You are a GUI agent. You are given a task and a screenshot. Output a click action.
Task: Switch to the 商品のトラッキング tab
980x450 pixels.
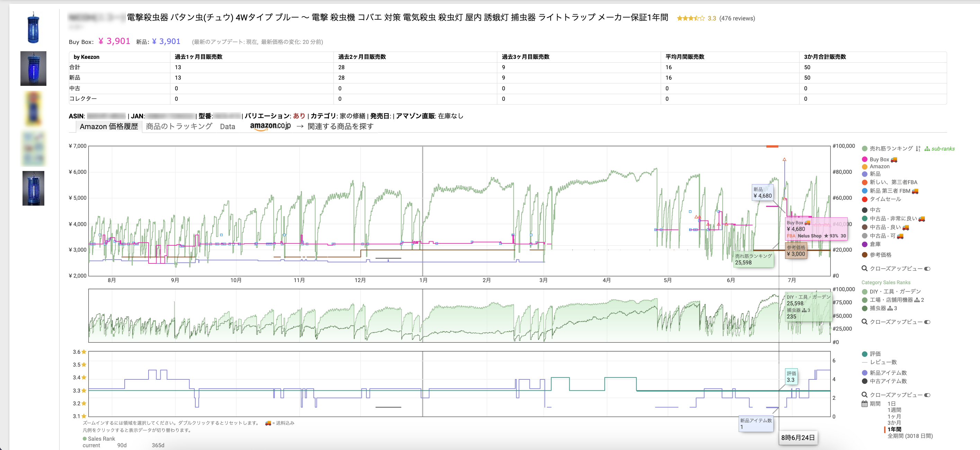179,126
